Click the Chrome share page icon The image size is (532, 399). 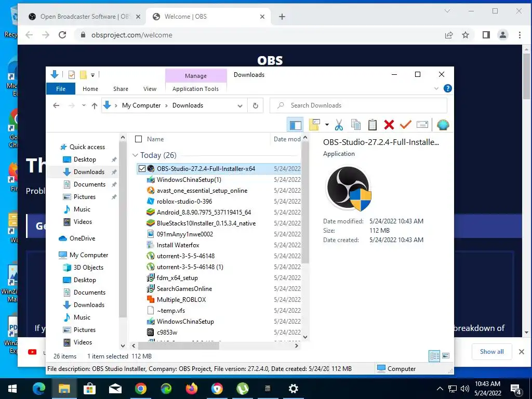[x=449, y=35]
